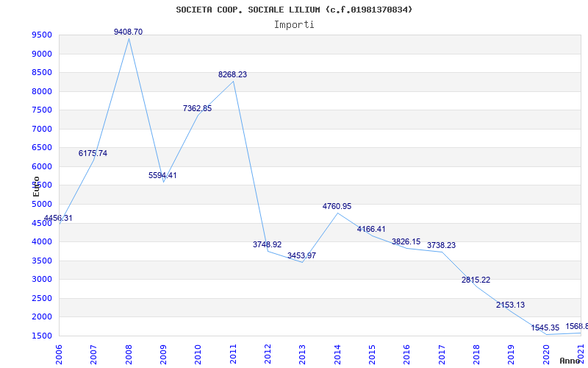The image size is (588, 368).
Task: Click the 2013 x-axis year label
Action: point(303,355)
